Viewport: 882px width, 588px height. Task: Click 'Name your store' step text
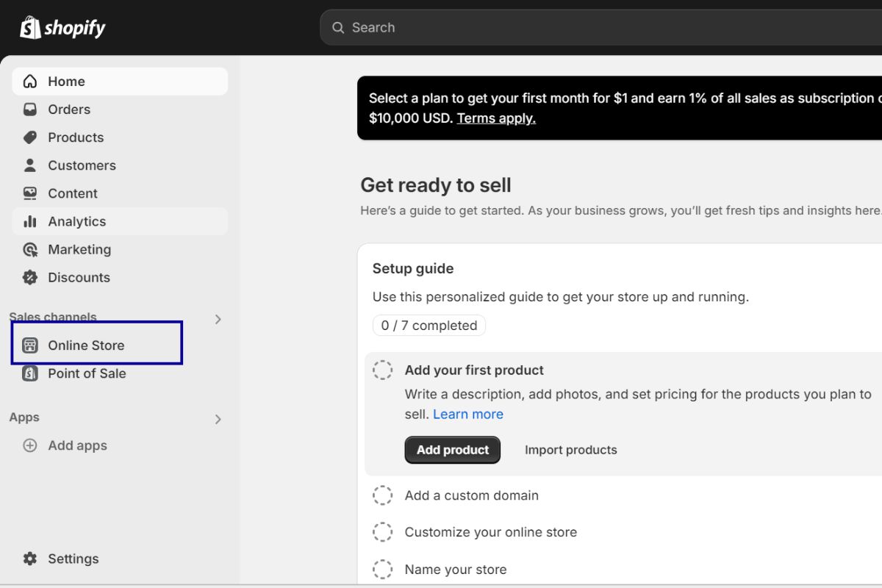[456, 569]
